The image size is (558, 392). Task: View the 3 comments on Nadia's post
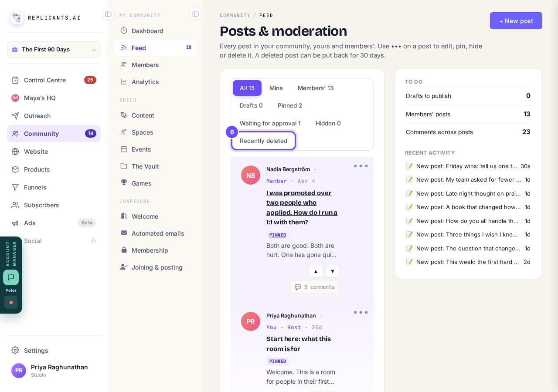point(315,287)
